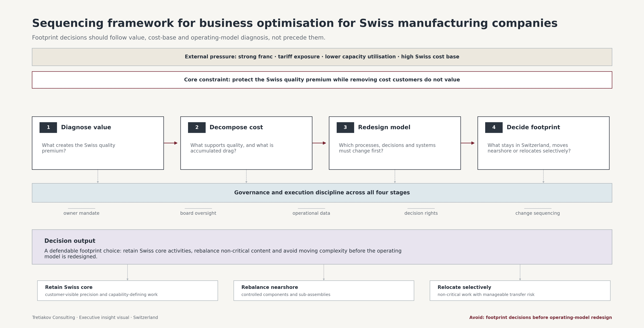Click the 'Redesign model' heading

coord(384,127)
